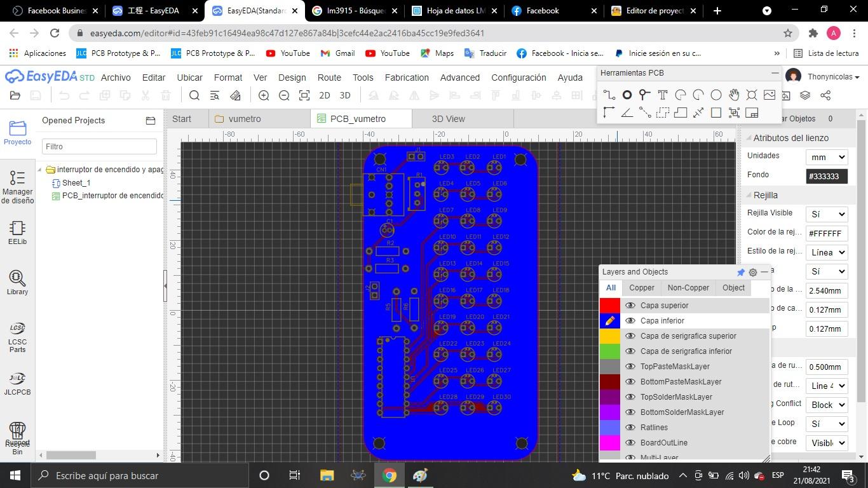Select the Circle tool in Herramientas PCB
Viewport: 868px width, 488px height.
(x=716, y=95)
